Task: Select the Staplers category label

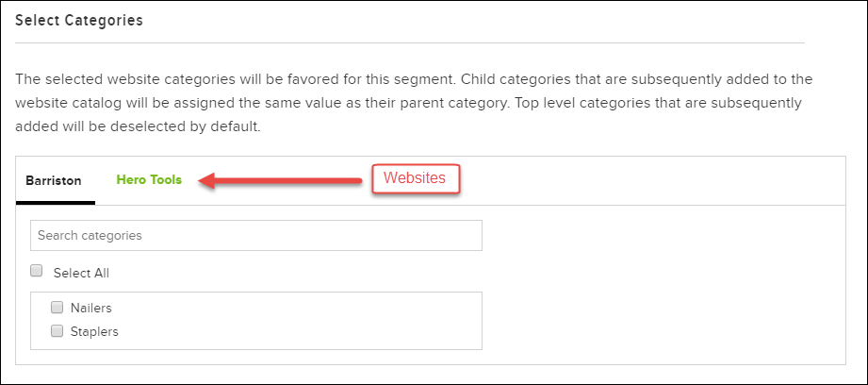Action: 94,332
